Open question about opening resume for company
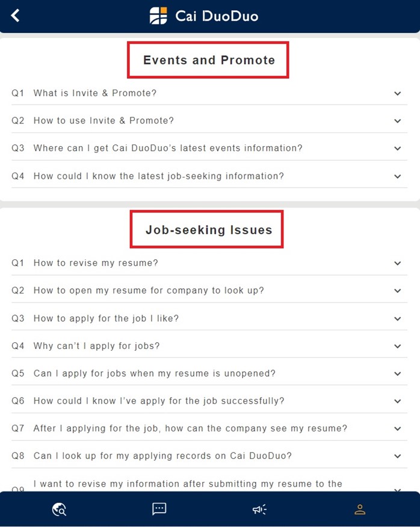Viewport: 420px width, 527px height. (x=149, y=291)
